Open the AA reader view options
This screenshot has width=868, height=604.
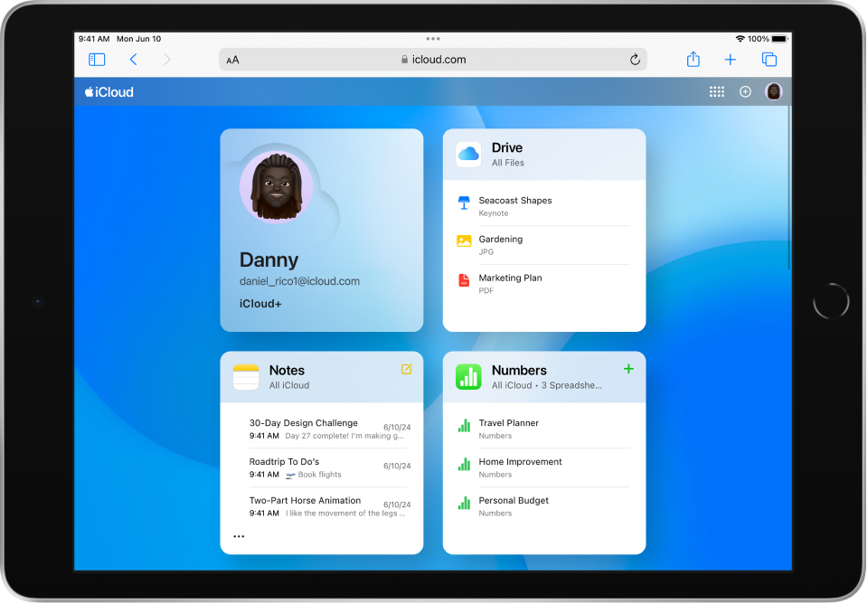[233, 60]
